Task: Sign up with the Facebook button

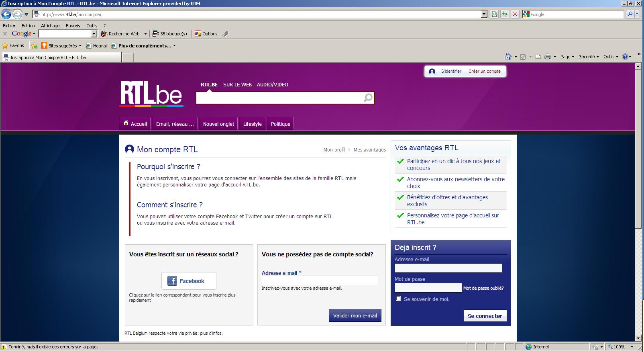Action: point(189,281)
